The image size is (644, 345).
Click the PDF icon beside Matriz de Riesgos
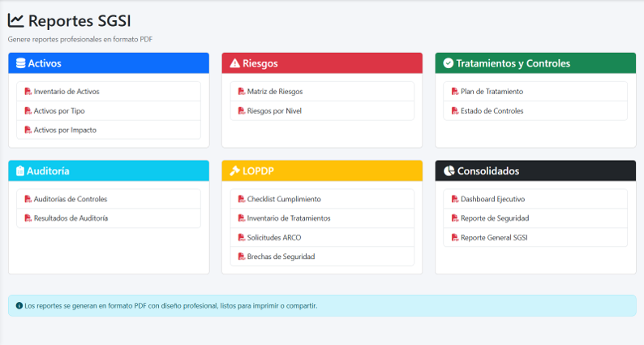(x=242, y=91)
